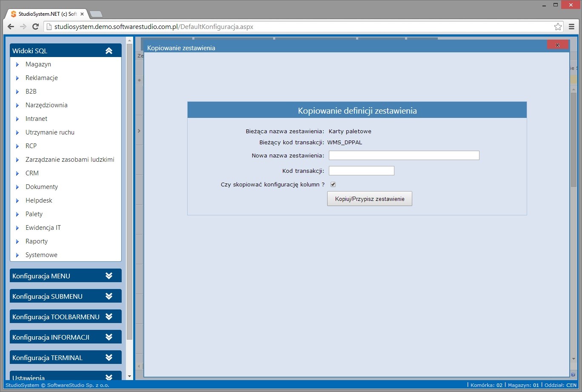Click arrow icon beside RCP
Viewport: 582px width, 392px height.
tap(17, 146)
